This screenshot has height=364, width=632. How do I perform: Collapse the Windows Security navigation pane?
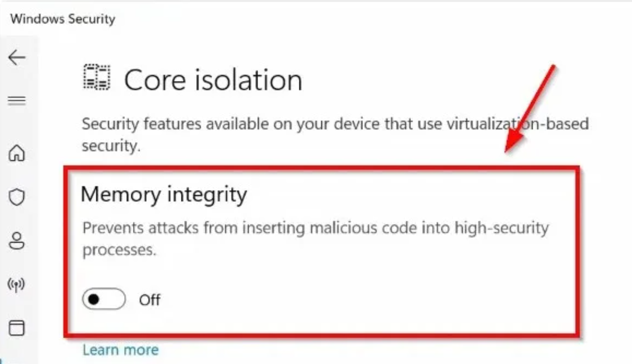[17, 100]
